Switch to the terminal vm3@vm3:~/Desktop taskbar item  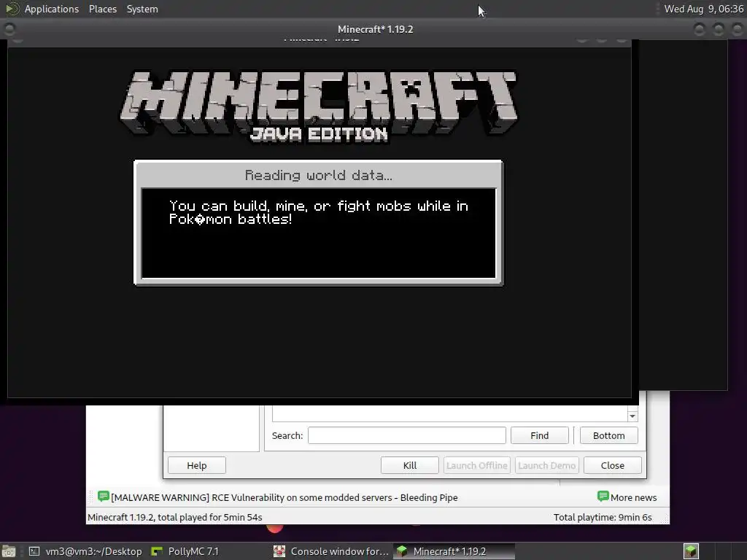[x=85, y=551]
